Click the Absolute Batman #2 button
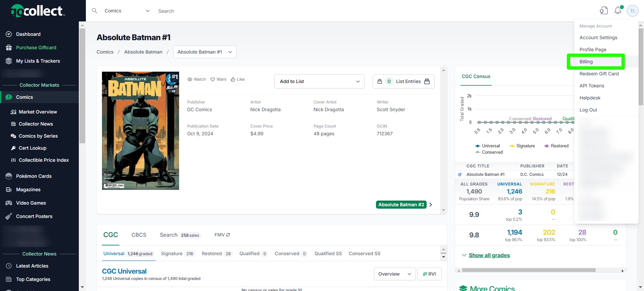 point(401,205)
